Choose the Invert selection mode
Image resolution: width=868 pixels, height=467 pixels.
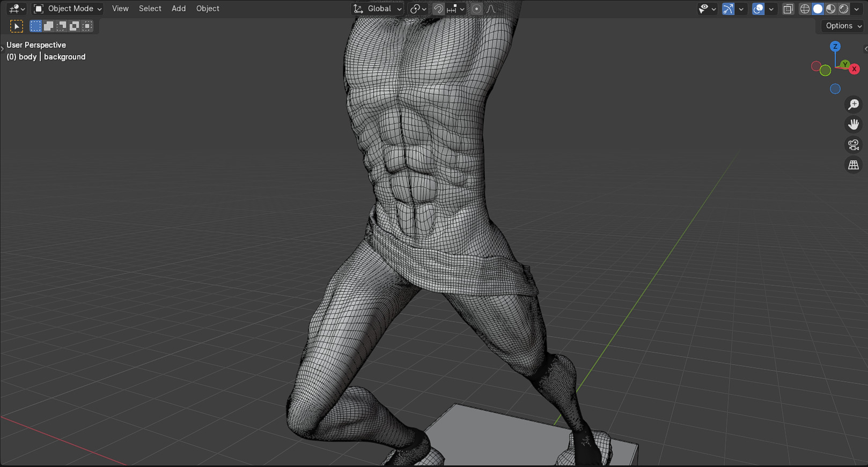[74, 26]
